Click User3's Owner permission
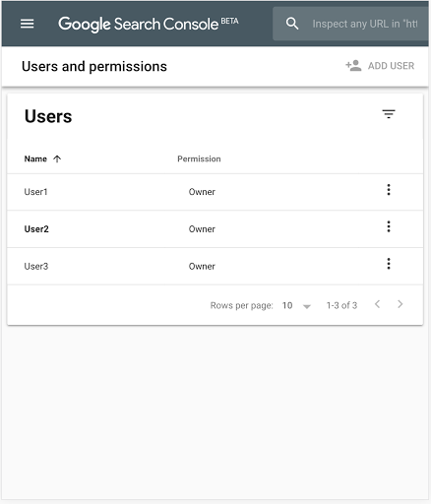 click(202, 266)
